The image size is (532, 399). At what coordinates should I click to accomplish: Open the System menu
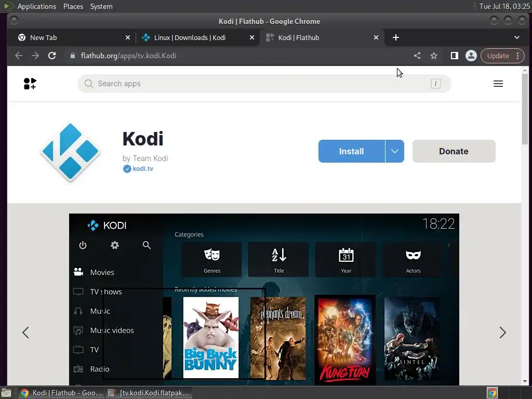(101, 6)
